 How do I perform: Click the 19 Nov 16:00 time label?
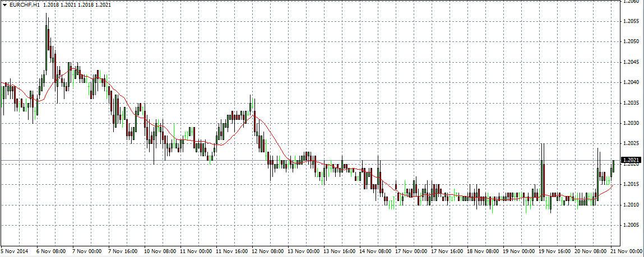pos(554,250)
